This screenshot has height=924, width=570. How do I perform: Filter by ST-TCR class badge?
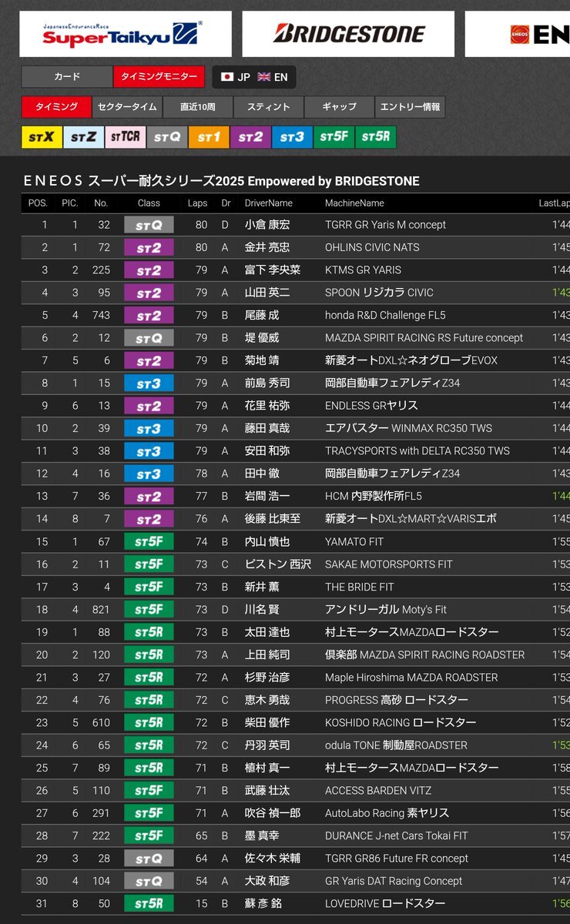(125, 137)
